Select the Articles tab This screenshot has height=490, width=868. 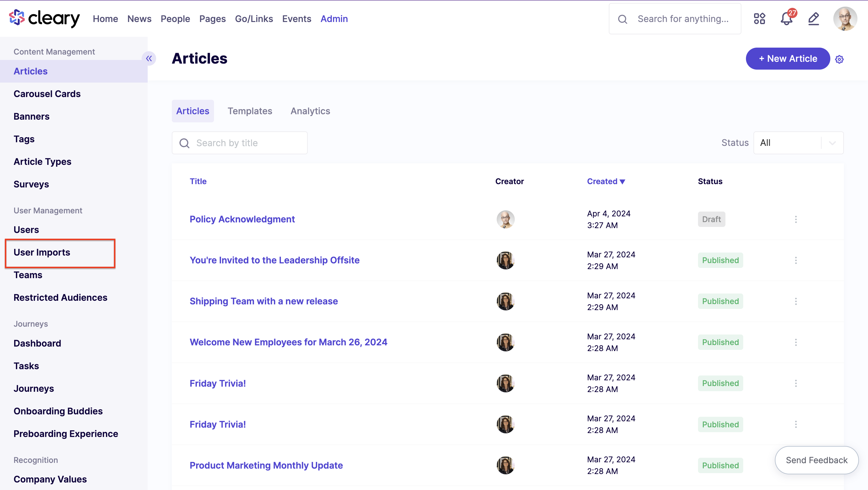tap(193, 111)
